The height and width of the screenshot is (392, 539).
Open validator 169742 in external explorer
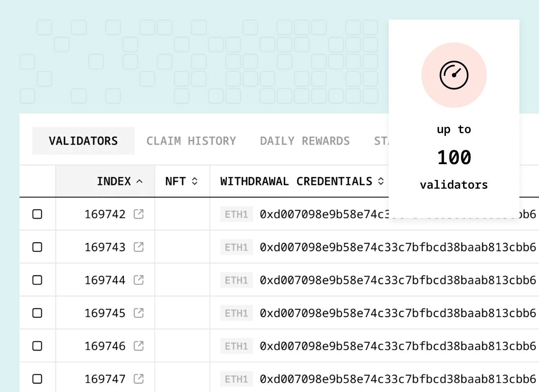coord(139,214)
